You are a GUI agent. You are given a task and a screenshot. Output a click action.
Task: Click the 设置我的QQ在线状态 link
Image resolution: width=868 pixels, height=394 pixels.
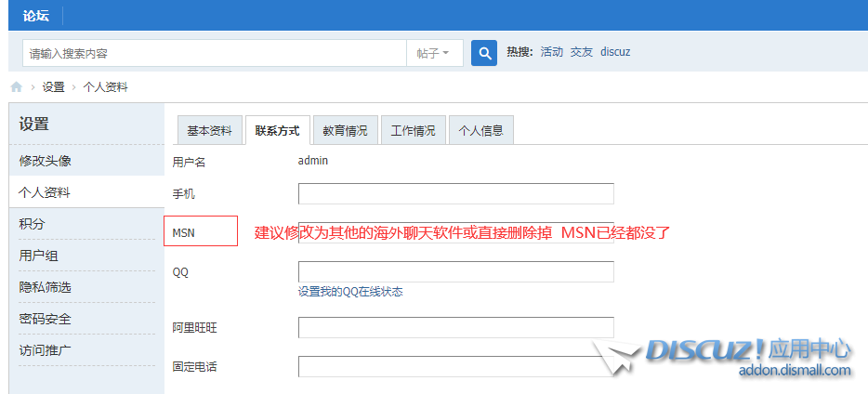[x=350, y=292]
